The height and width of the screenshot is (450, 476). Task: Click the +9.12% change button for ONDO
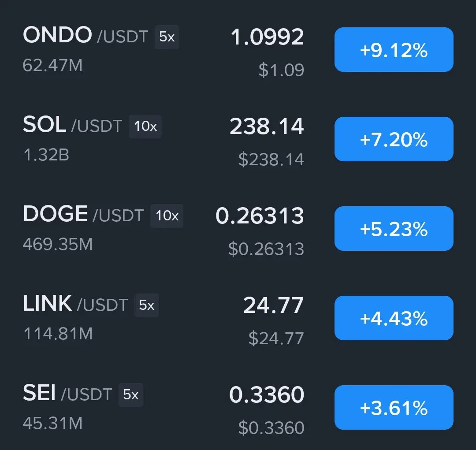tap(394, 49)
